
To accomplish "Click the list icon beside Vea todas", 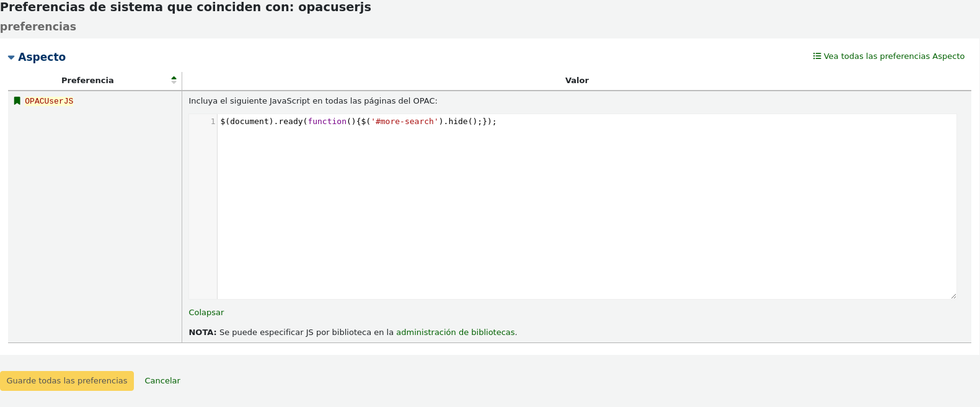I will click(x=817, y=56).
